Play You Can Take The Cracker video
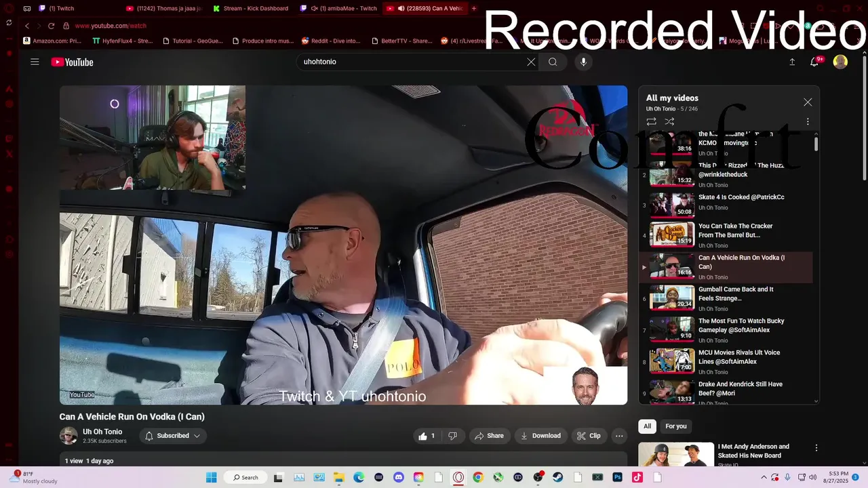This screenshot has height=488, width=868. coord(726,235)
